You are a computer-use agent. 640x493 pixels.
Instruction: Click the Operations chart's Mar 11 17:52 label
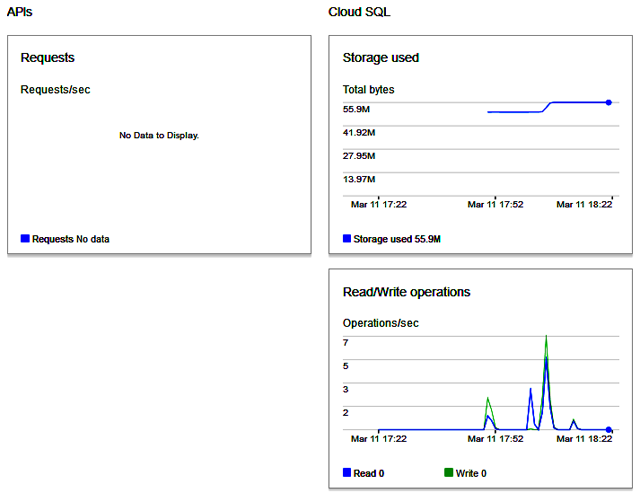[495, 439]
